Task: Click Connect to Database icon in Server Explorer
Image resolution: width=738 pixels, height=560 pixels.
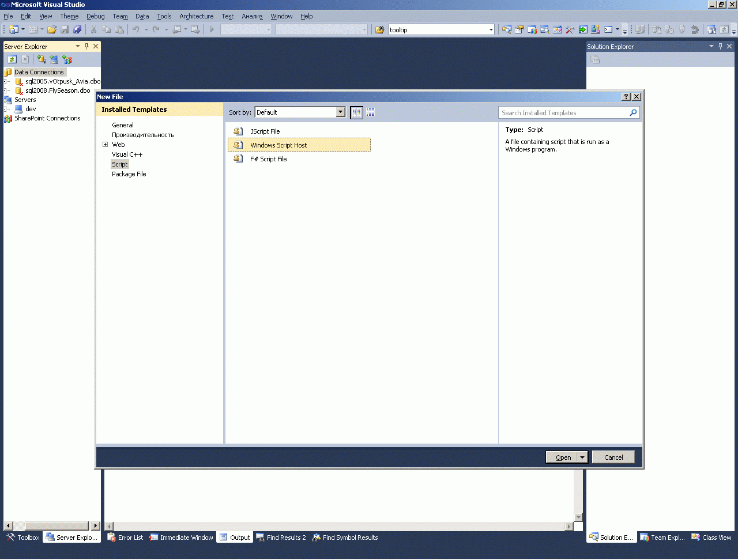Action: [42, 59]
